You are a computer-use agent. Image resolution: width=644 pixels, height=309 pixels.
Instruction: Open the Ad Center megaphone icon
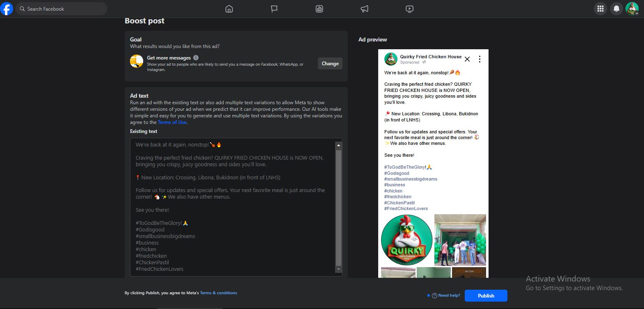point(364,9)
